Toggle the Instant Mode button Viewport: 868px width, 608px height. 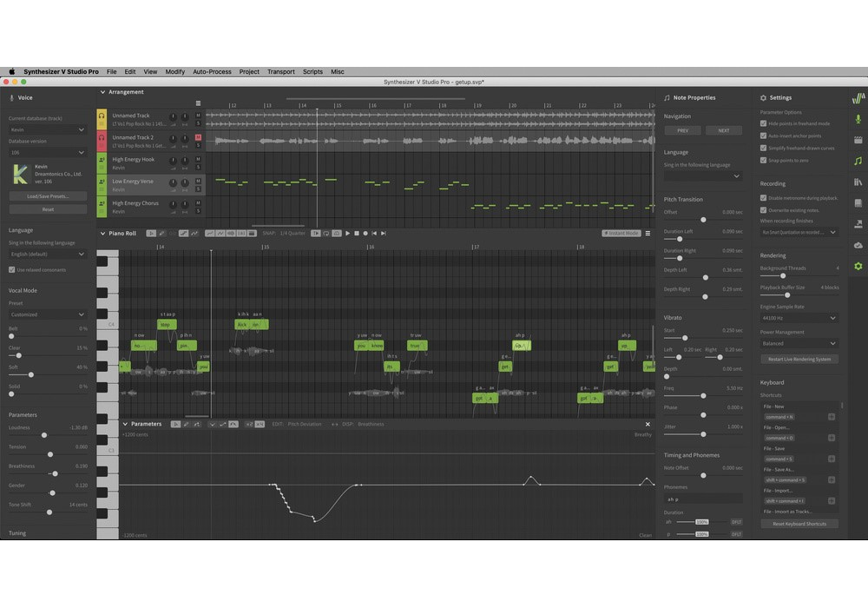[621, 233]
